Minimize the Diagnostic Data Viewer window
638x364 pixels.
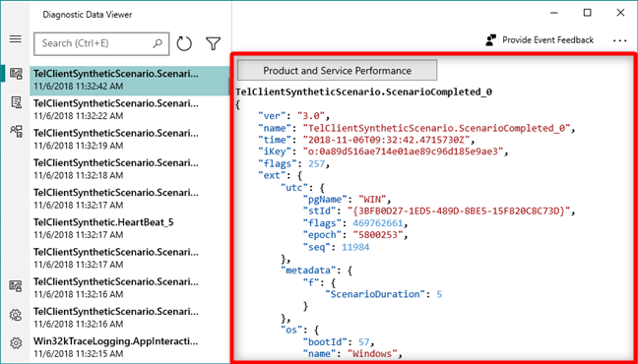click(553, 13)
